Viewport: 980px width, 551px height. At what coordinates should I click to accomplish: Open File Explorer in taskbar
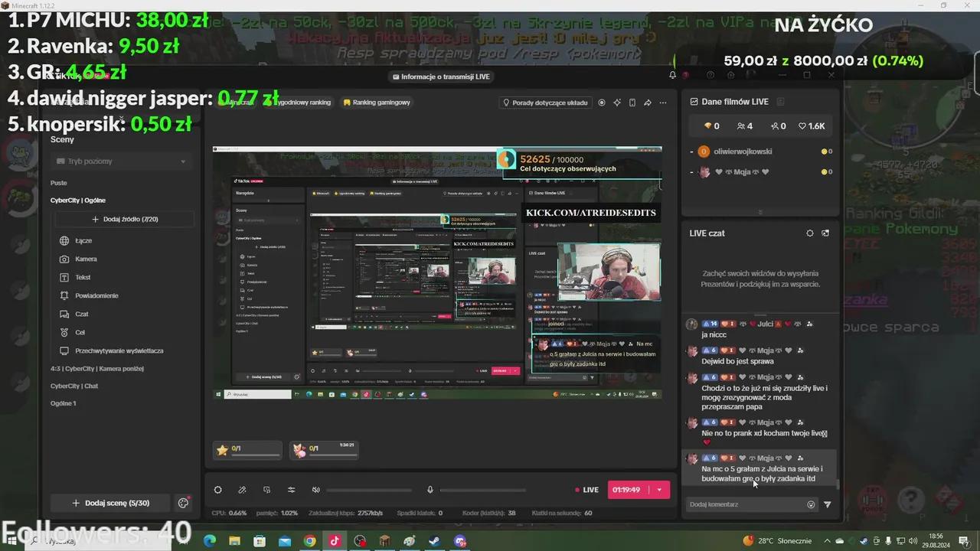pyautogui.click(x=235, y=541)
